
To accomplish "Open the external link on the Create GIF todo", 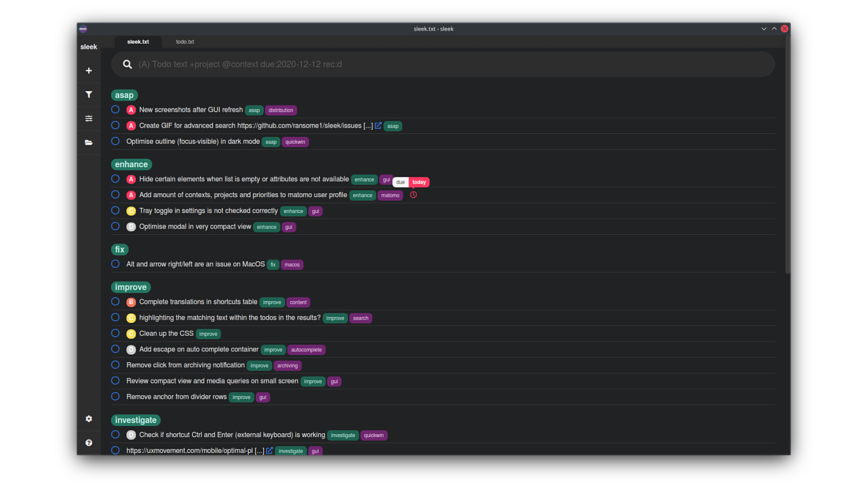I will coord(378,125).
